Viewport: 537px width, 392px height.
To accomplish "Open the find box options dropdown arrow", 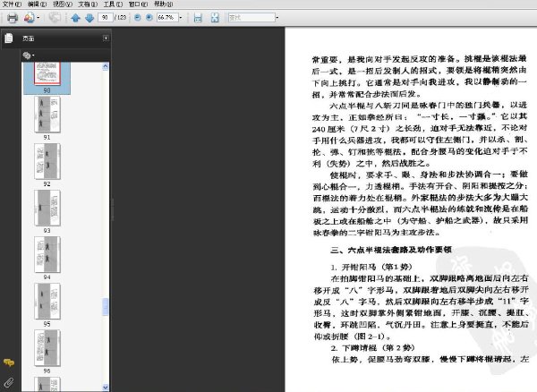I will point(277,18).
